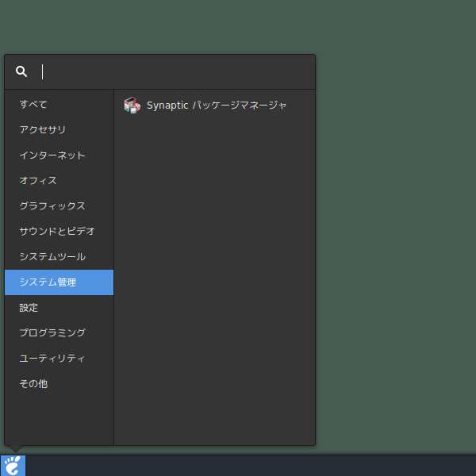
Task: Click the GNOME foot menu icon
Action: (x=13, y=466)
